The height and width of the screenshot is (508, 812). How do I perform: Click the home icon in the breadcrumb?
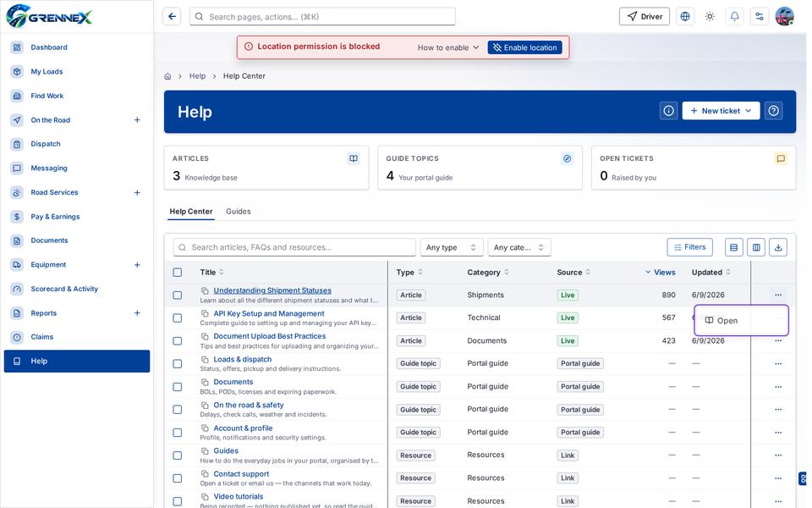[167, 76]
